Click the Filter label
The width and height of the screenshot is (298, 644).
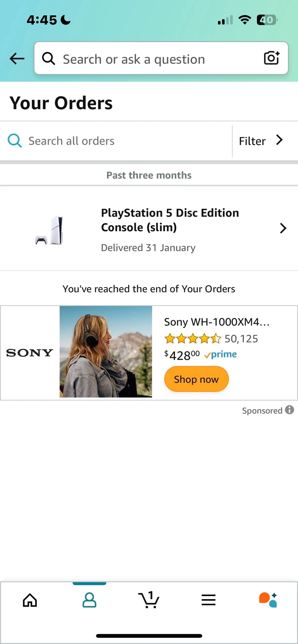coord(252,141)
